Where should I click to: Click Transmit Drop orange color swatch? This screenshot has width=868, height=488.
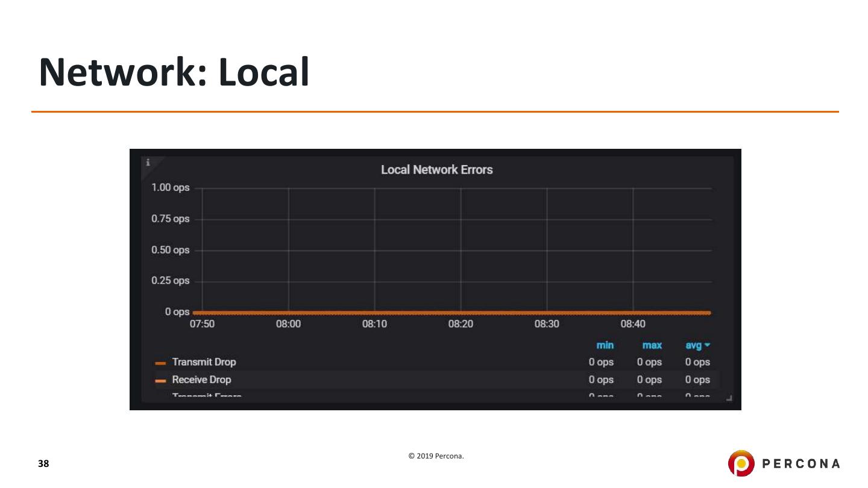[x=160, y=363]
